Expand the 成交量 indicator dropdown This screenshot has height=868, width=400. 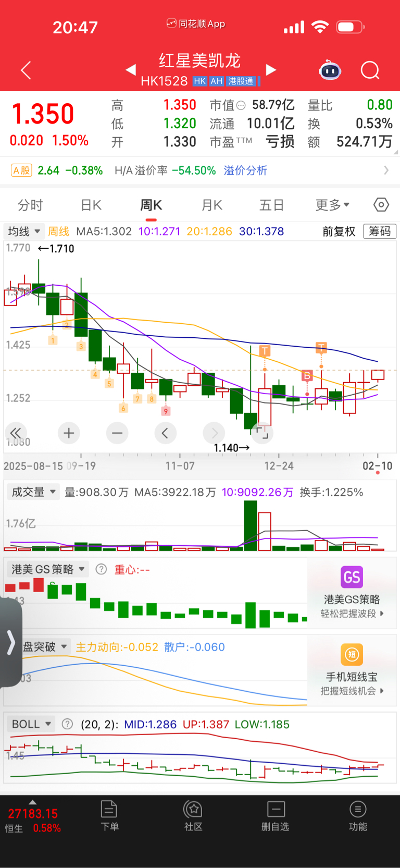pos(33,492)
